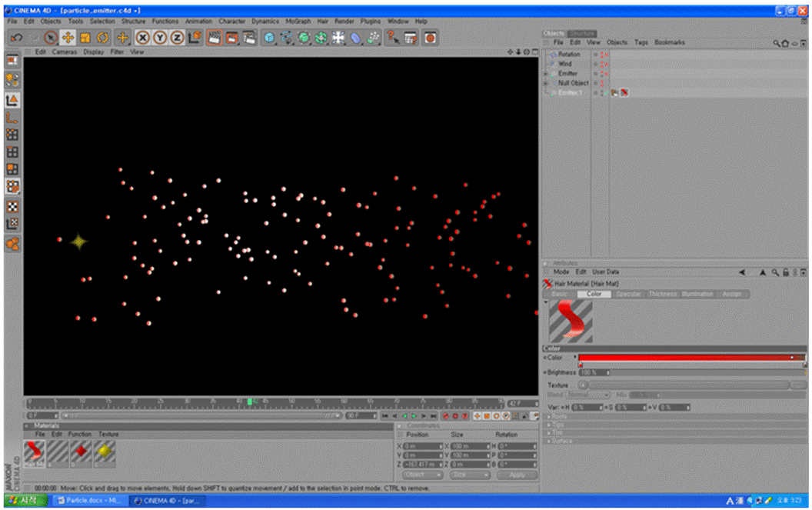Open the Basic tab of Hair Material

[x=559, y=294]
